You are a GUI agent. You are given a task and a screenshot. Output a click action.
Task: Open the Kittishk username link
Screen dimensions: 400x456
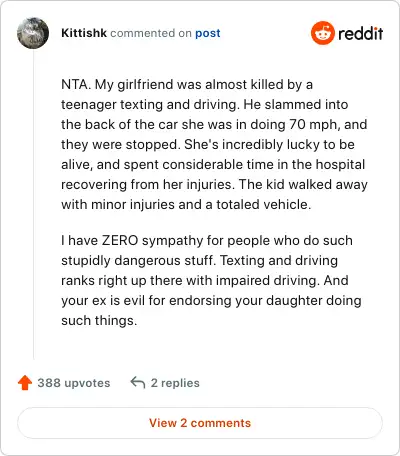[x=84, y=33]
